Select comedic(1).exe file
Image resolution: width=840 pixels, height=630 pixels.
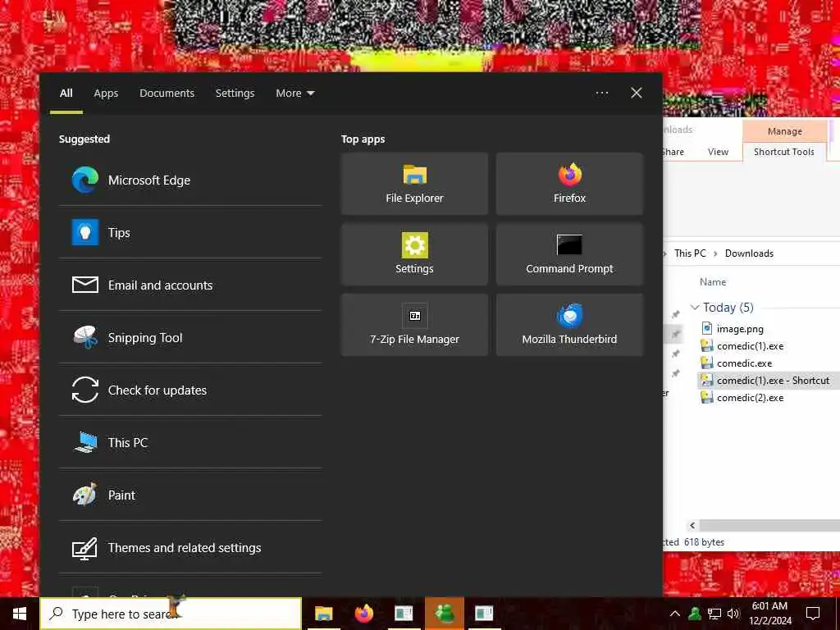pos(750,346)
